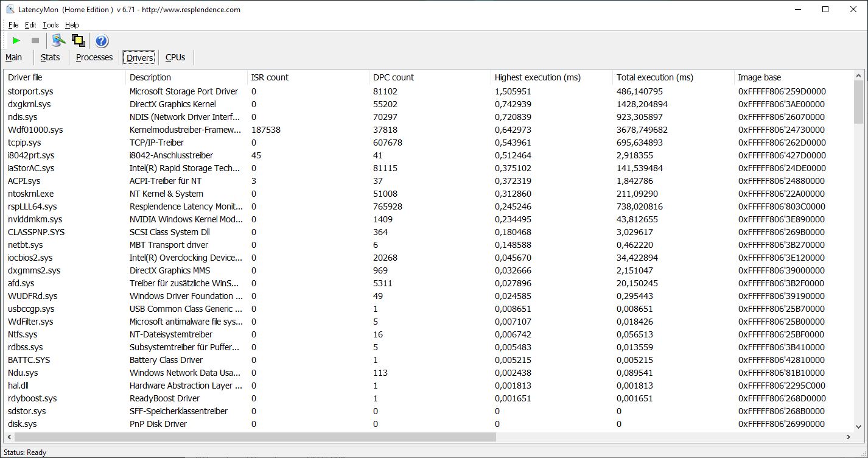The width and height of the screenshot is (868, 458).
Task: Select the afd.sys driver row
Action: pos(429,283)
